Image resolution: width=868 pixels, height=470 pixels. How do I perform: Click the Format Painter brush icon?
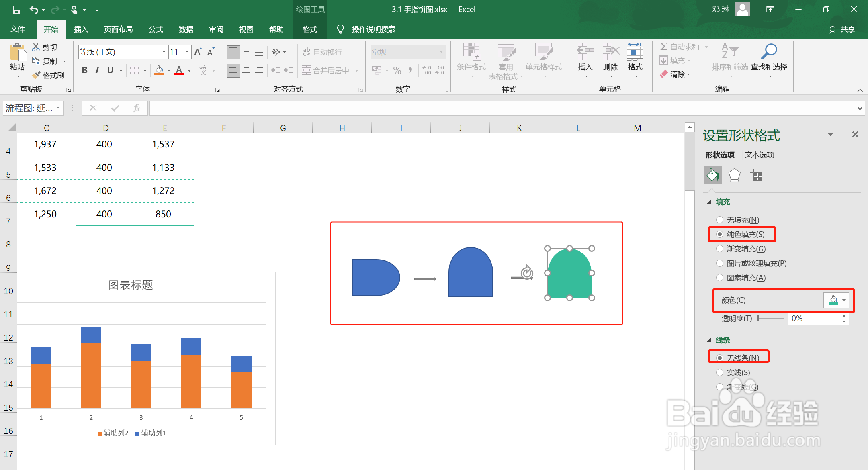(x=37, y=75)
